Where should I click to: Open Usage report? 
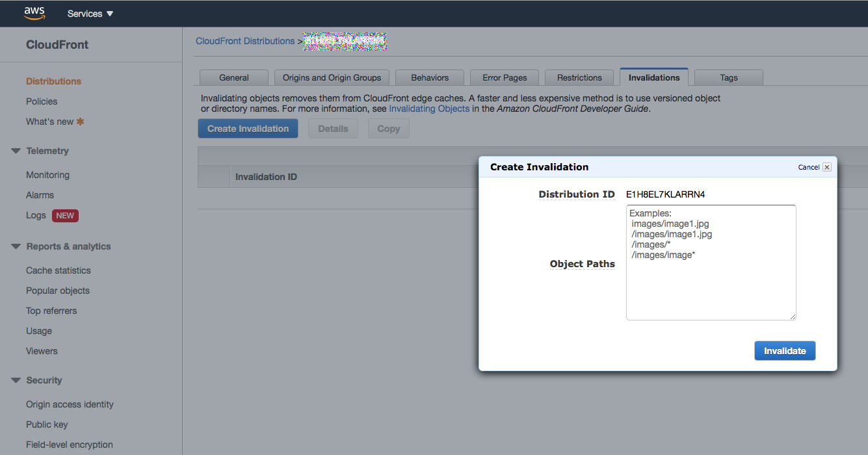[39, 331]
